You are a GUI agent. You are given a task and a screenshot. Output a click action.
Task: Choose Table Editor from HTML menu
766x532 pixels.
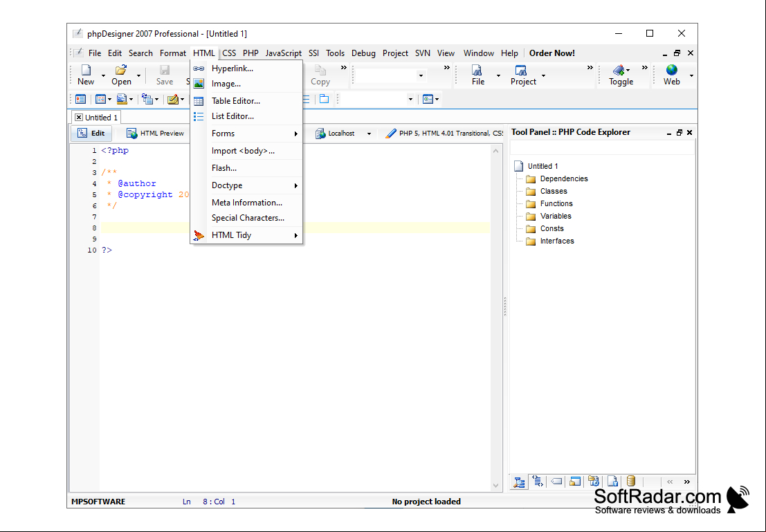[246, 101]
